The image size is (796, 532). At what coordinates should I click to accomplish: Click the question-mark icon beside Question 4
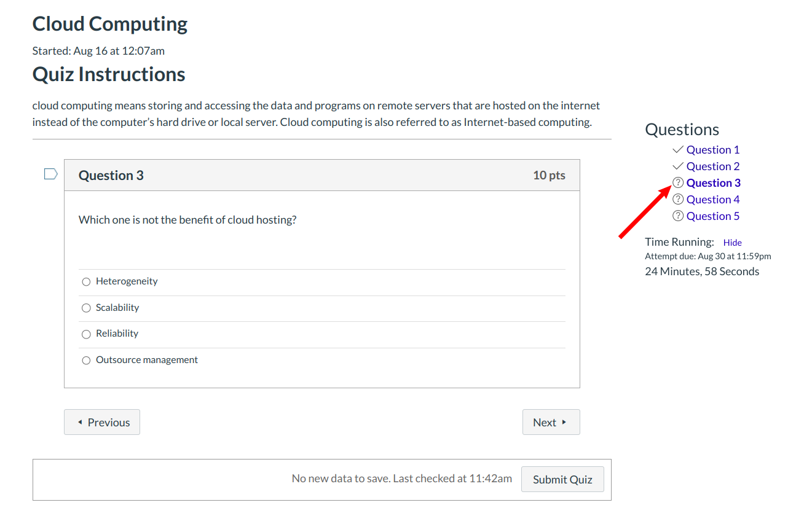[x=678, y=199]
